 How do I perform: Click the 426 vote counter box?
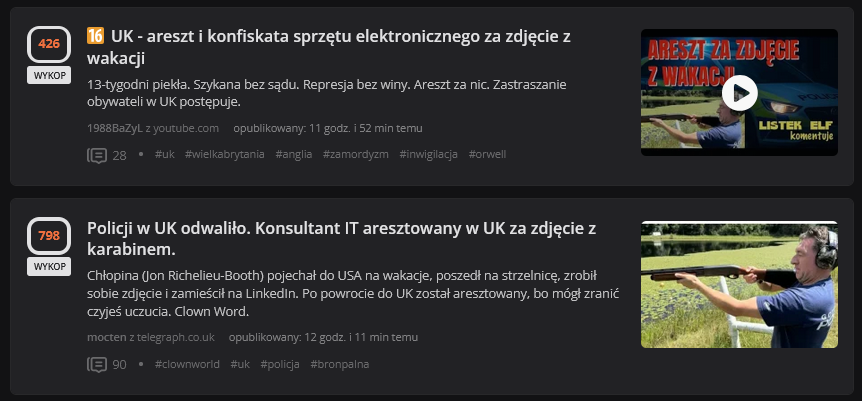[48, 44]
